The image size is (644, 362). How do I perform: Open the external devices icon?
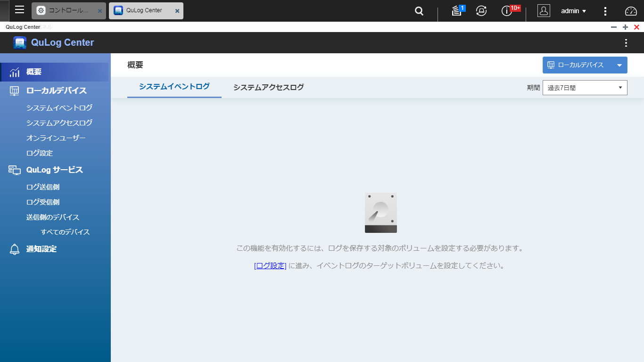[481, 11]
